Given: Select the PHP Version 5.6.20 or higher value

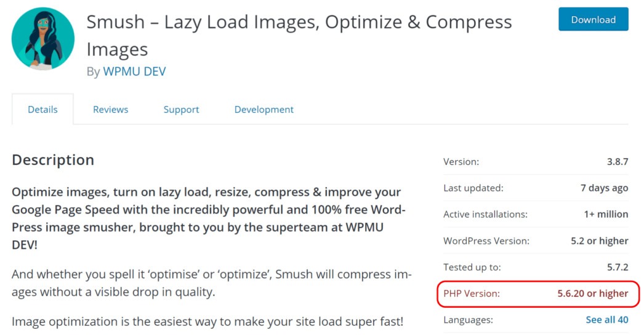Looking at the screenshot, I should [593, 294].
